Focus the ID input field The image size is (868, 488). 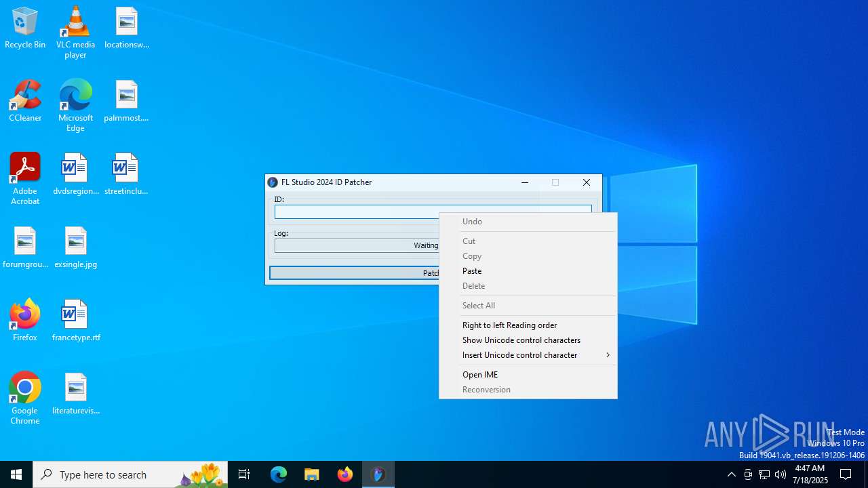pyautogui.click(x=357, y=212)
